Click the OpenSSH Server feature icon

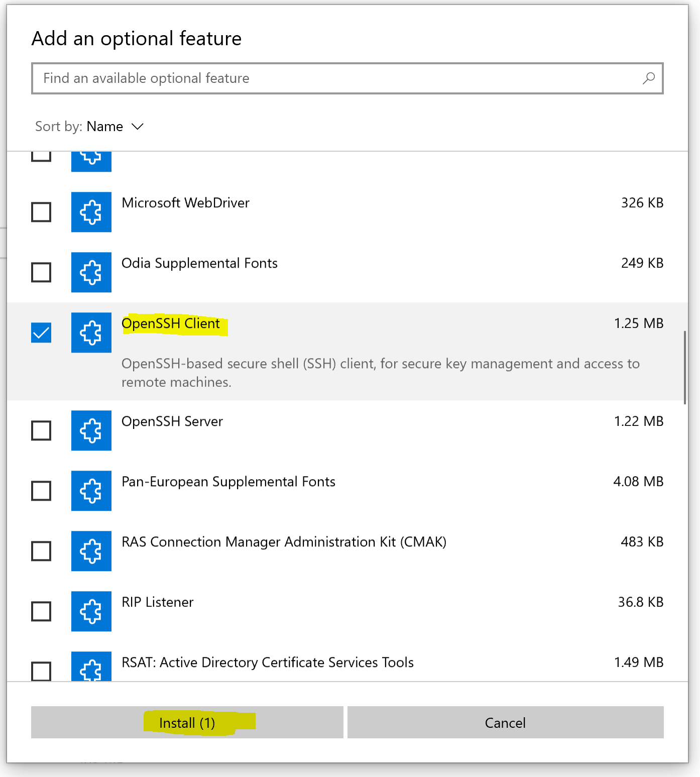pyautogui.click(x=91, y=430)
